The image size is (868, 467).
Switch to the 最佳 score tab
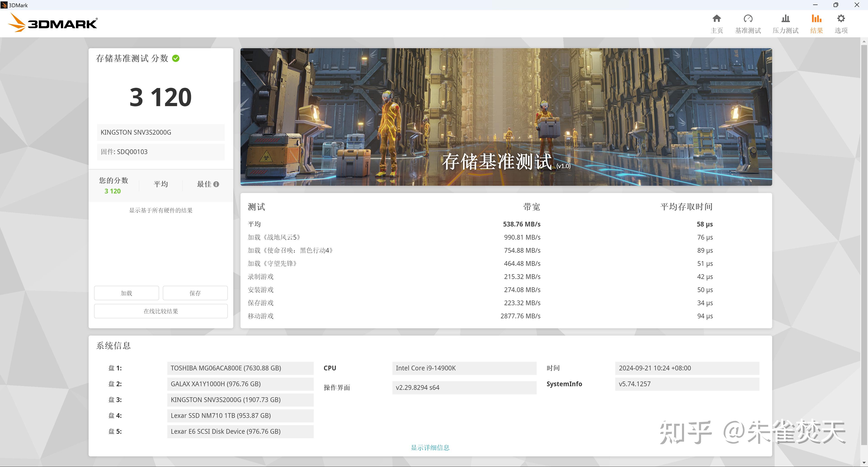point(205,184)
